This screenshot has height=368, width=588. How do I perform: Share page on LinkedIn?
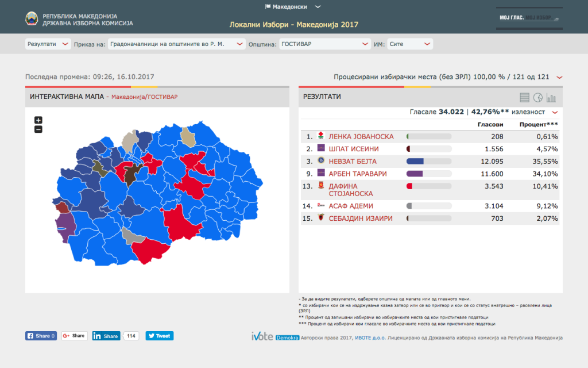click(x=106, y=336)
